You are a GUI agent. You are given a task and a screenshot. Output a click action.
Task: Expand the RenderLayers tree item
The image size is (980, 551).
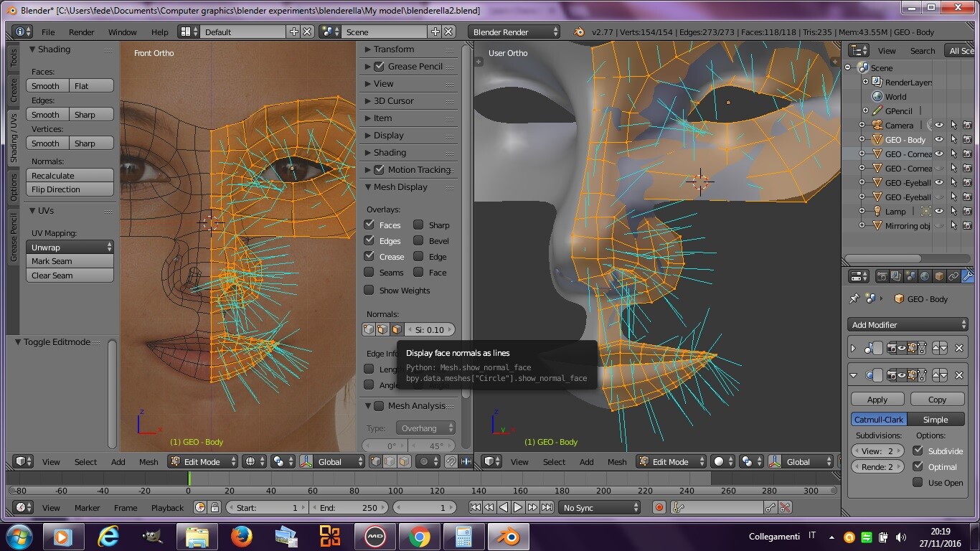[865, 82]
